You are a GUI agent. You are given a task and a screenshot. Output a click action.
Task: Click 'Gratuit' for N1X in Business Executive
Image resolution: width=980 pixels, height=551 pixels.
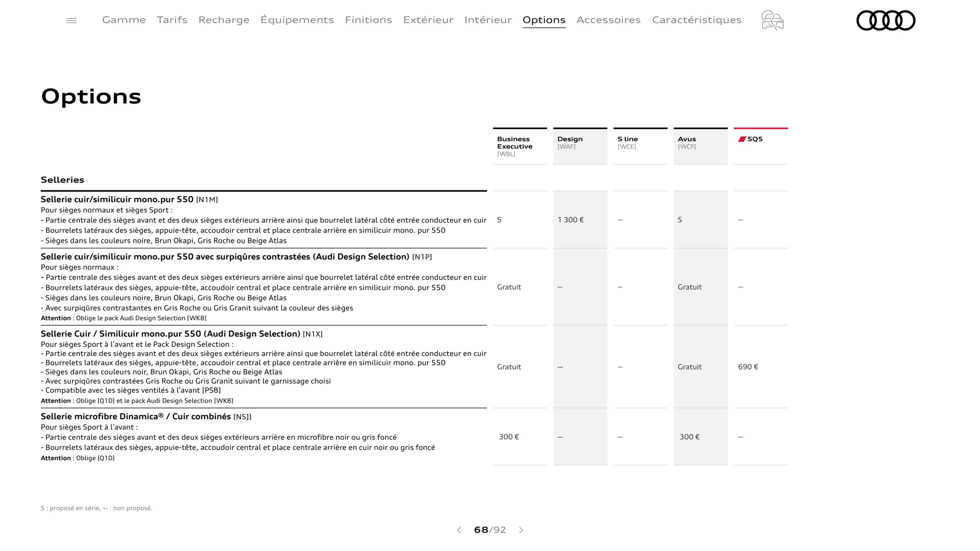tap(509, 367)
